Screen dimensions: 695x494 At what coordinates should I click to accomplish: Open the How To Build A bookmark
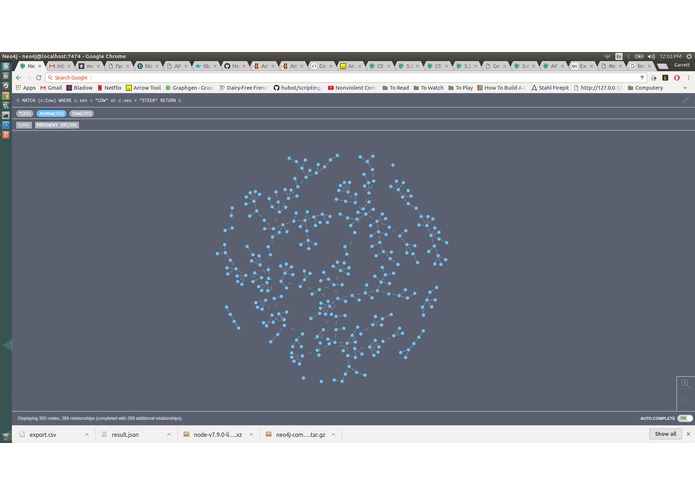[501, 88]
